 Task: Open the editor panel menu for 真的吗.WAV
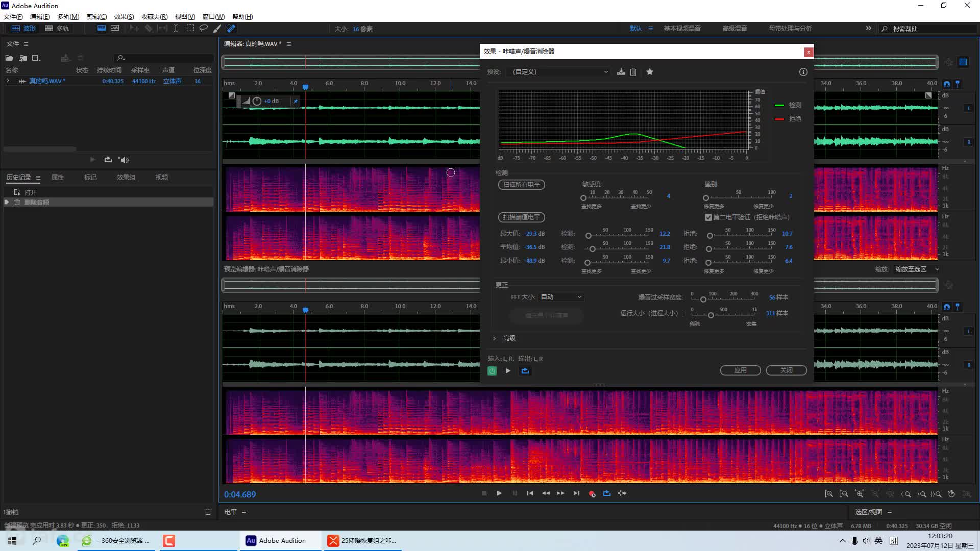click(289, 44)
